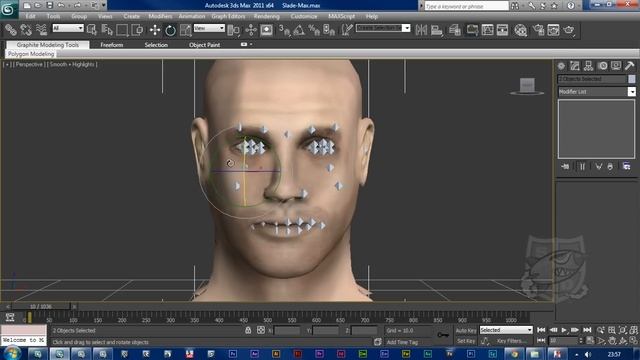Activate the Select Object tool
The height and width of the screenshot is (360, 640).
(x=92, y=30)
